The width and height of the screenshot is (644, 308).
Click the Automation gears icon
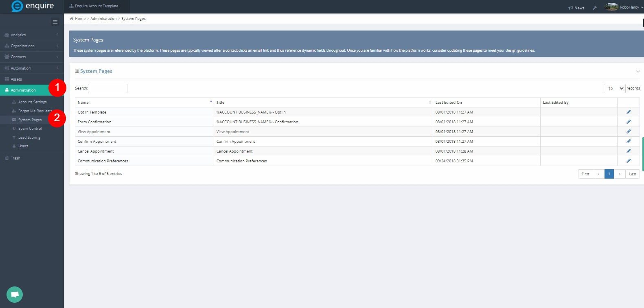click(x=7, y=68)
